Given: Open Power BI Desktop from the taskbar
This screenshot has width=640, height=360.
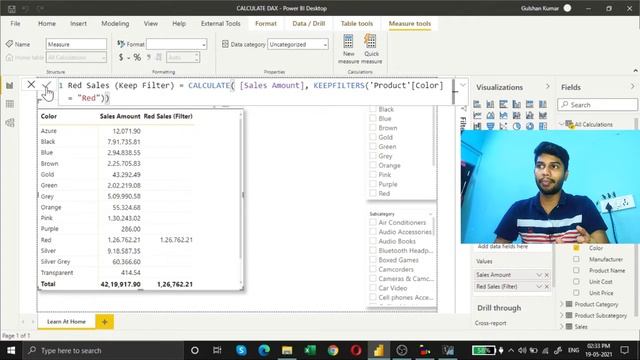Looking at the screenshot, I should pos(379,350).
